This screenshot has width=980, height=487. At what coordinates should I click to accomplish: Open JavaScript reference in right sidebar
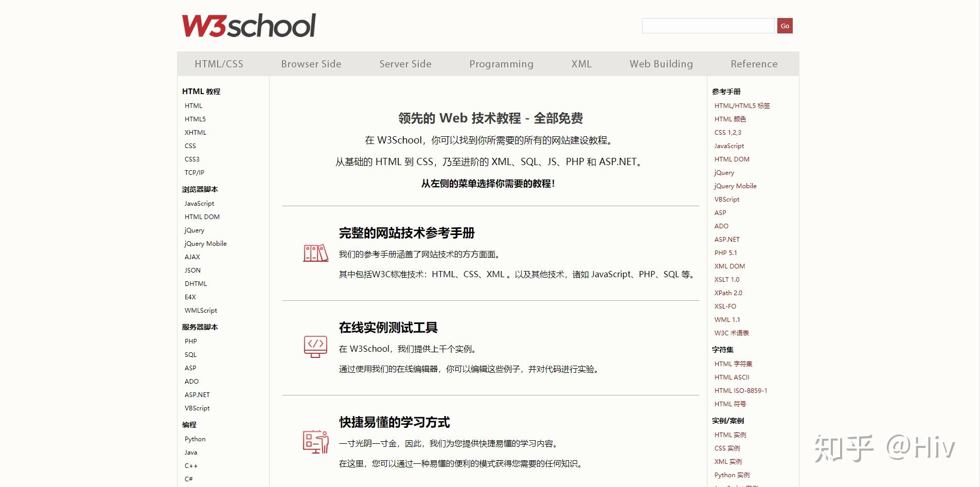(729, 146)
